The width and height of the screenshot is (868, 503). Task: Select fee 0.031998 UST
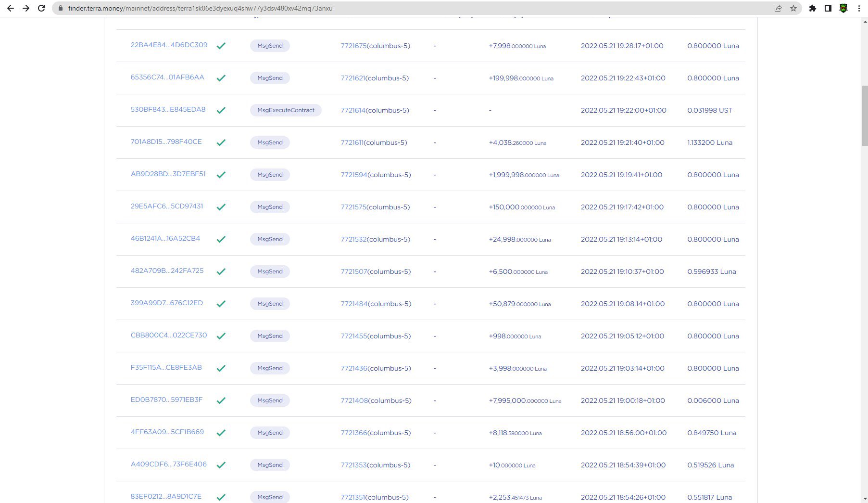click(x=709, y=110)
